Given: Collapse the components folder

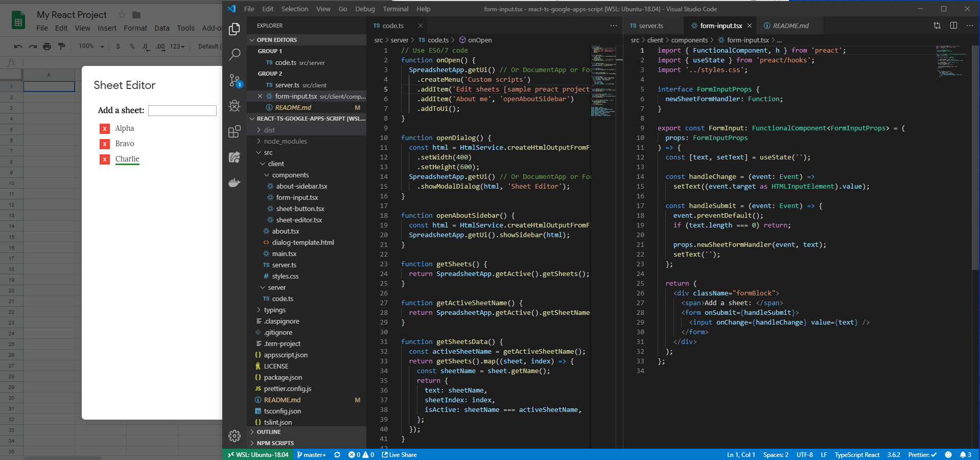Looking at the screenshot, I should [x=307, y=175].
